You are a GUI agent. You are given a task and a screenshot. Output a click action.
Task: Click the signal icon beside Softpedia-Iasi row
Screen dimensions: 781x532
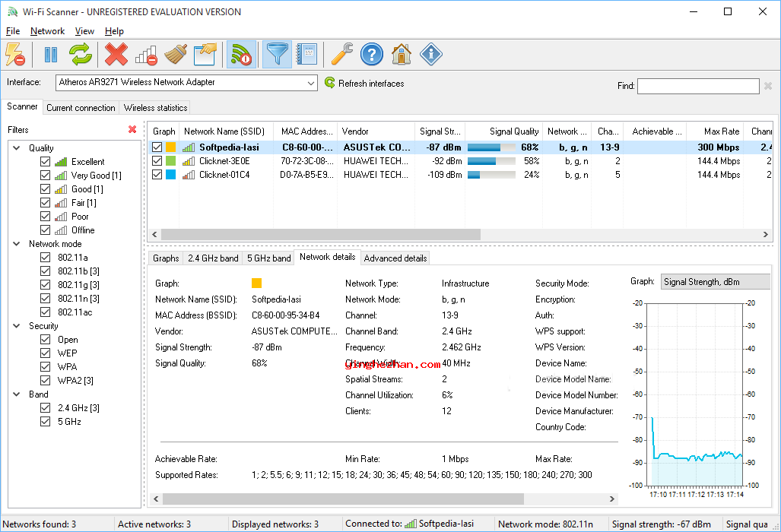(189, 147)
